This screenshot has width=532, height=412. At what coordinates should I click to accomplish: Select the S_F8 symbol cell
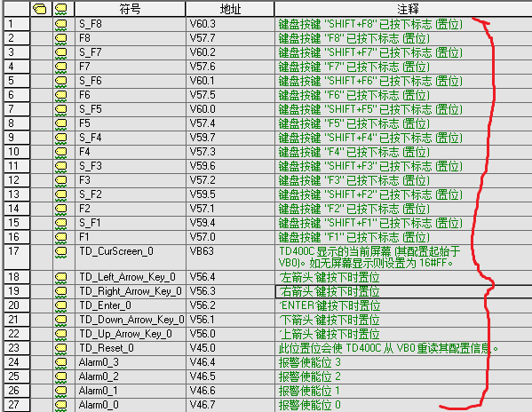(x=131, y=24)
